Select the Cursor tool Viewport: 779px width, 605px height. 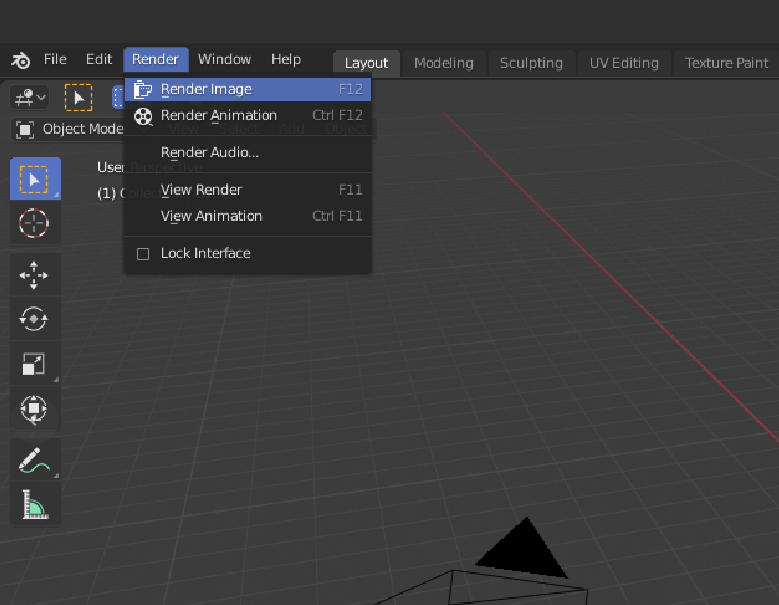click(34, 223)
